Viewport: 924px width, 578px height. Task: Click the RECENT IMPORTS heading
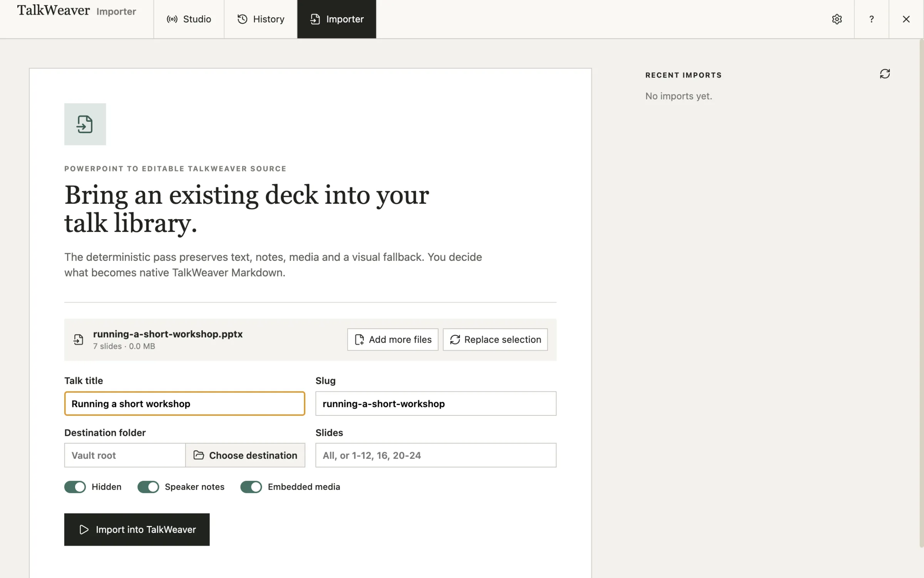coord(683,75)
